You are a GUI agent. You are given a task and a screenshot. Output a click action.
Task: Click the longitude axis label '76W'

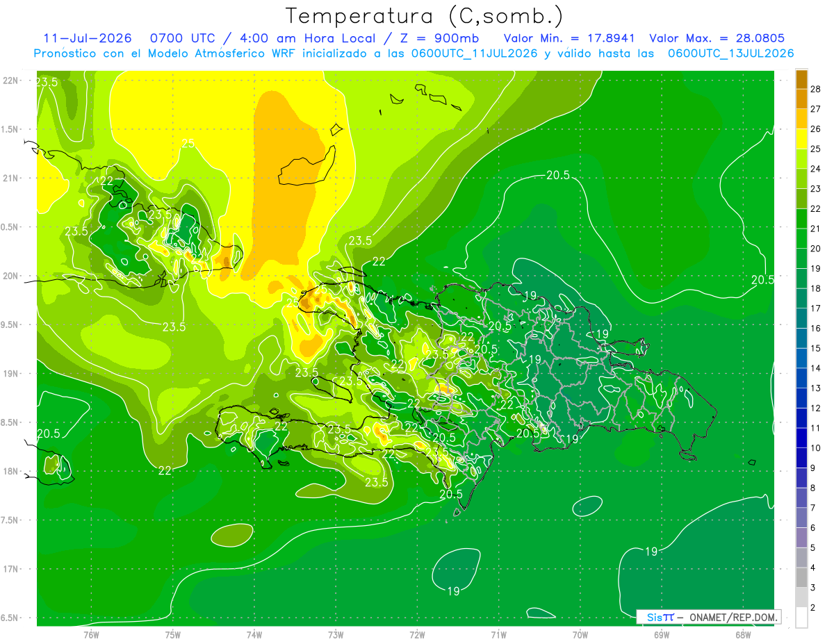91,634
